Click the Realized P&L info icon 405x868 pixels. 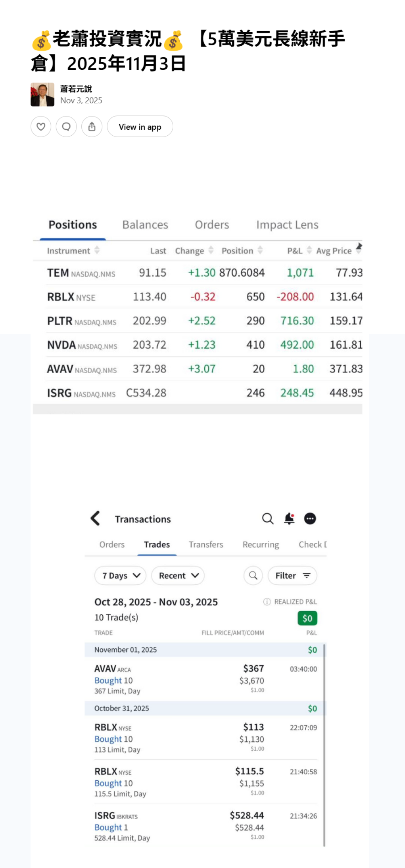pos(267,602)
